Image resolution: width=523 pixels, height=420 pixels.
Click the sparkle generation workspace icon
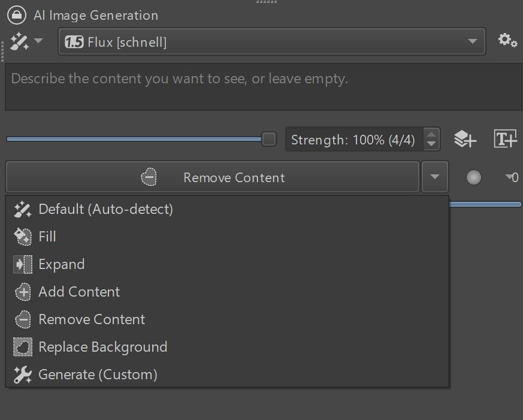coord(20,40)
